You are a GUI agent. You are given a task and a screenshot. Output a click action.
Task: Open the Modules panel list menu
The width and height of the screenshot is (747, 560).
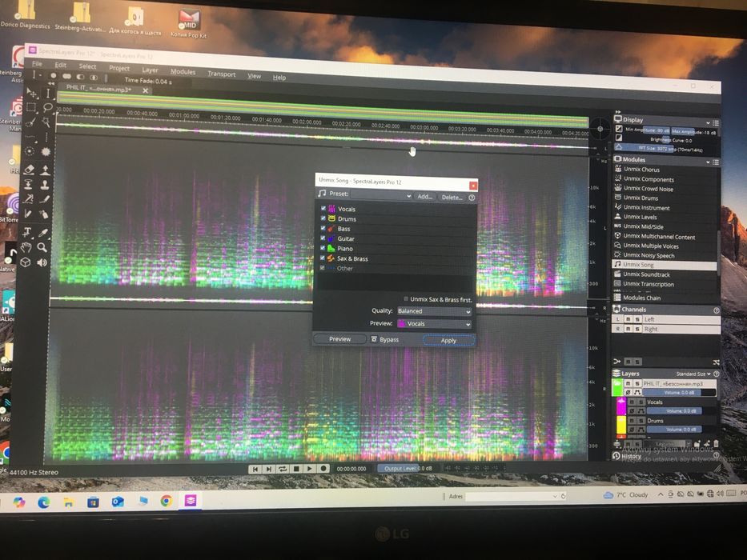pos(716,162)
